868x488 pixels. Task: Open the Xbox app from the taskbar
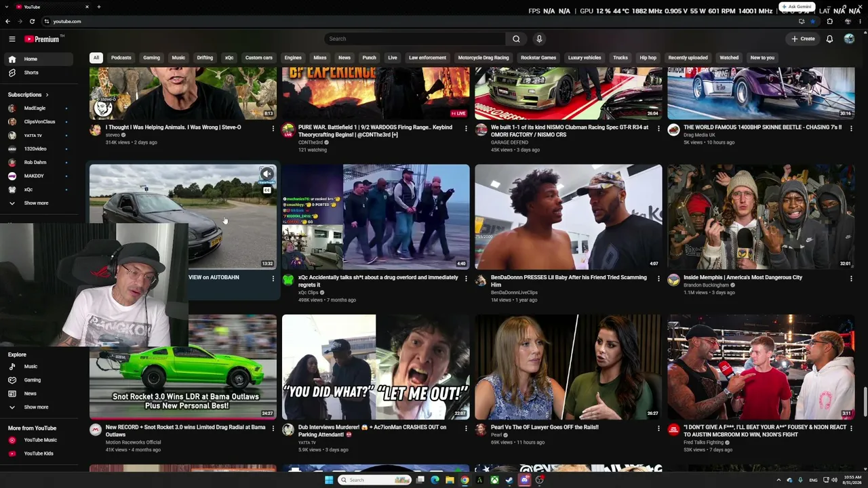tap(494, 480)
